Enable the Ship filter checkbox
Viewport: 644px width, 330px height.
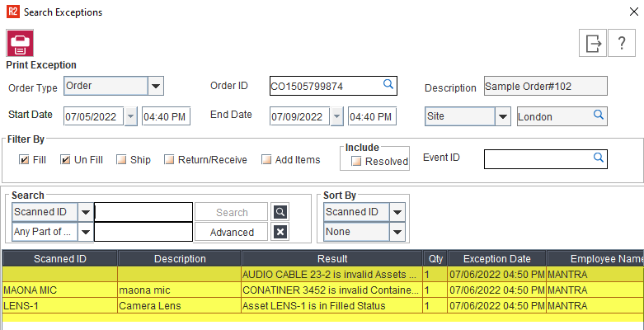[121, 159]
